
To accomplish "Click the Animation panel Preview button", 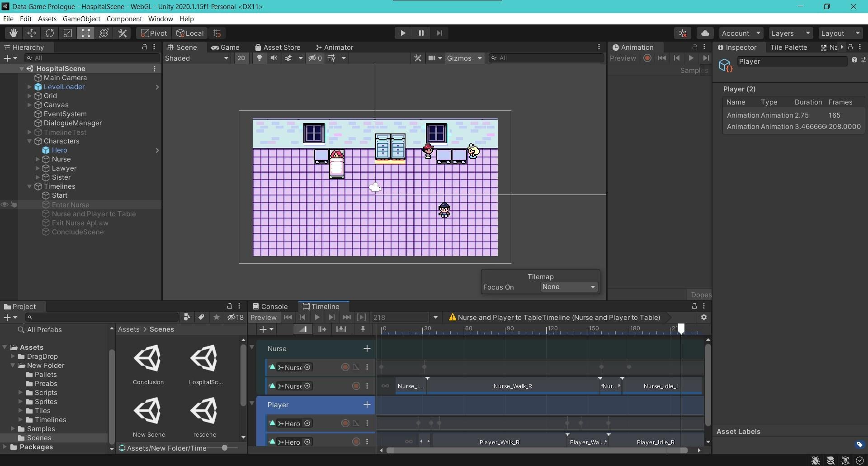I will 623,58.
